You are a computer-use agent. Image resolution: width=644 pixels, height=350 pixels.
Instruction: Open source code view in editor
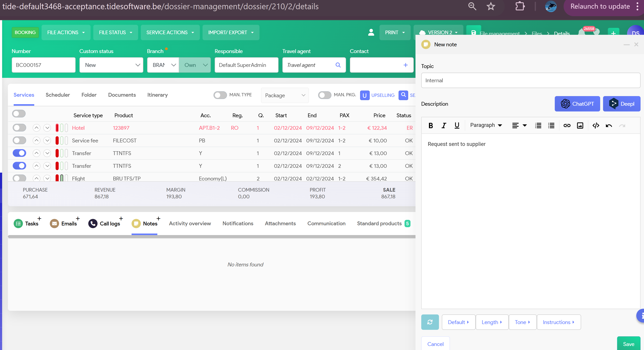pos(596,125)
